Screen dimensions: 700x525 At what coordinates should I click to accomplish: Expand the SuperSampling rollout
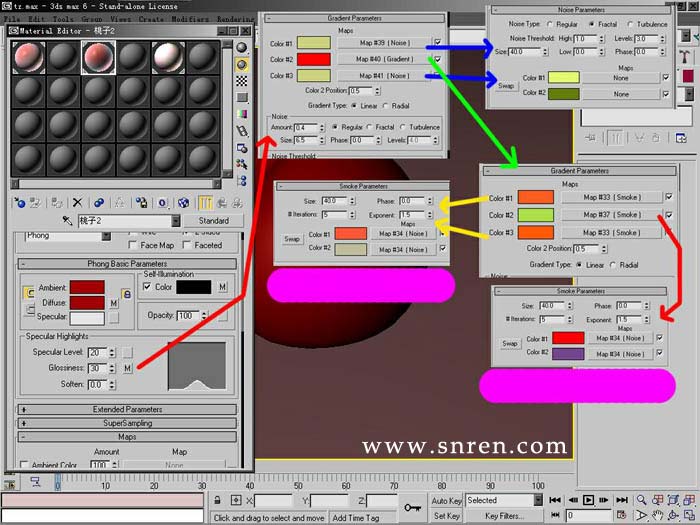point(127,423)
